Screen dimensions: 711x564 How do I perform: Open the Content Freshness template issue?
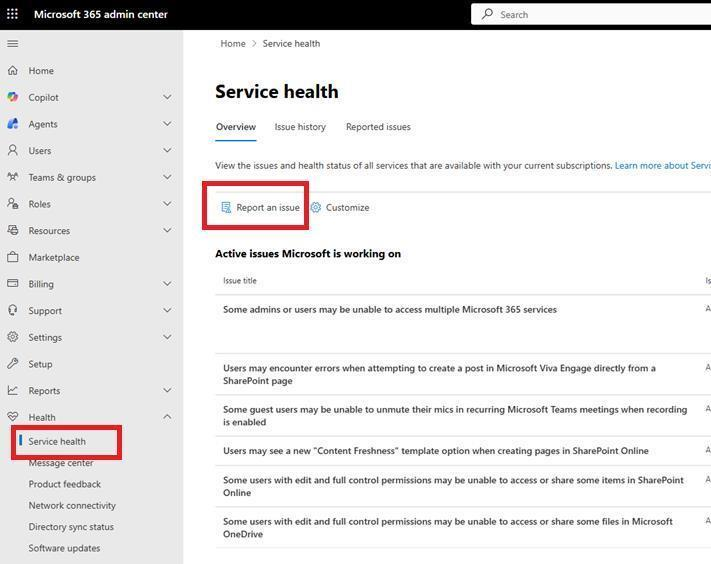tap(435, 451)
